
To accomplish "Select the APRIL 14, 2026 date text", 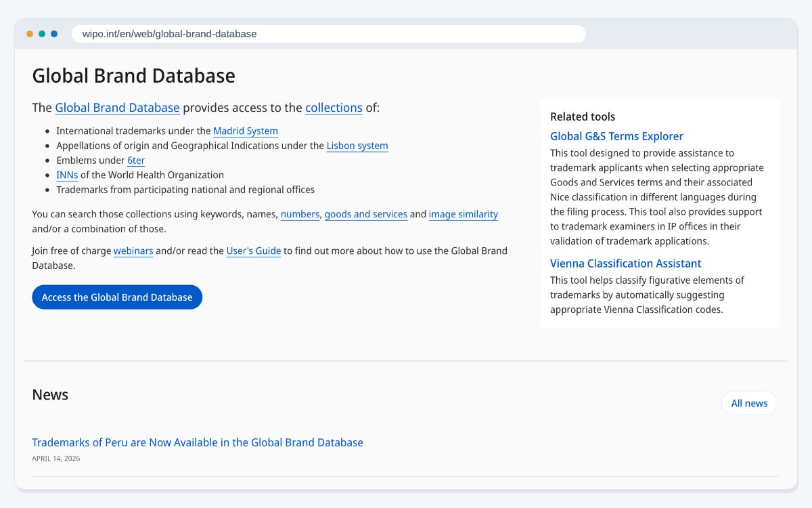I will 56,459.
